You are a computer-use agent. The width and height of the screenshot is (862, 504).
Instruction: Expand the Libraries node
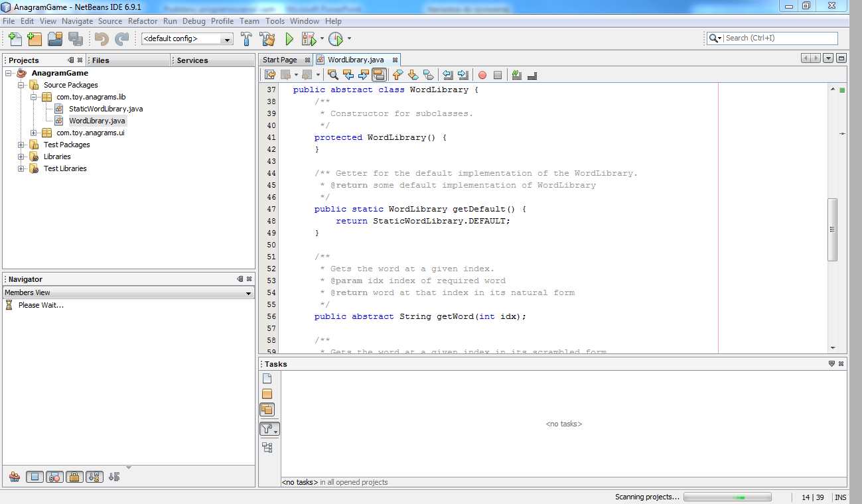[21, 157]
